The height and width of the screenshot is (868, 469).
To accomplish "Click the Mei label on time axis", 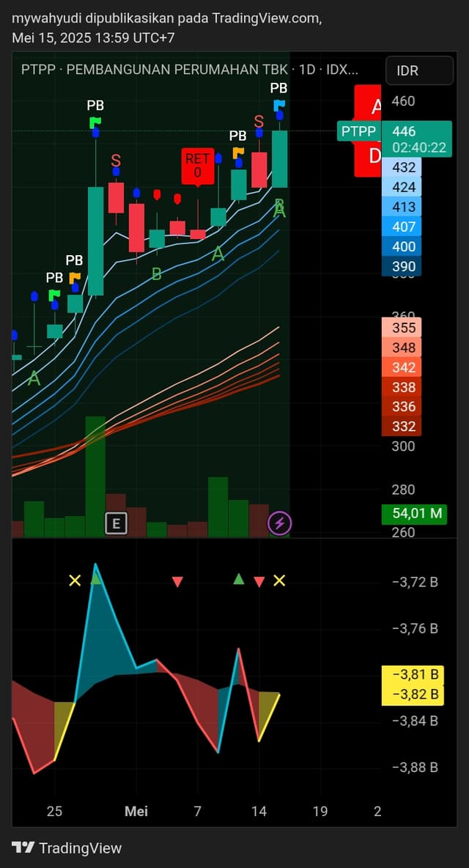I will (x=136, y=812).
